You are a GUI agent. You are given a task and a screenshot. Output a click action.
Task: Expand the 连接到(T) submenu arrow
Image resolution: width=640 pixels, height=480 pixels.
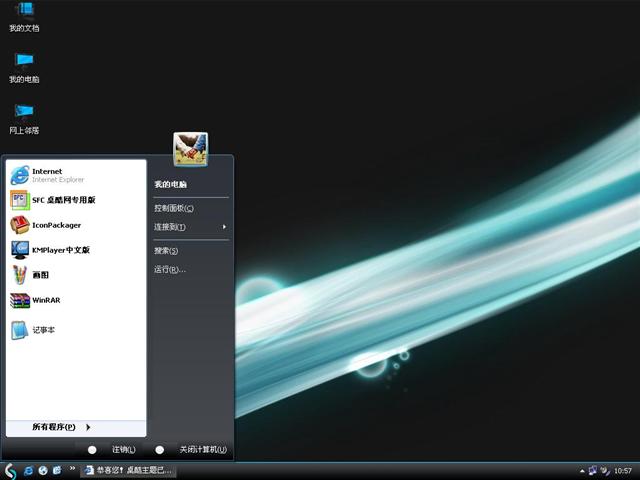coord(224,227)
